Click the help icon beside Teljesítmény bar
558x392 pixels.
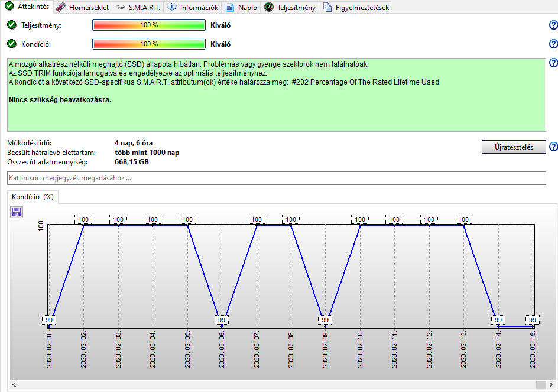tap(553, 25)
